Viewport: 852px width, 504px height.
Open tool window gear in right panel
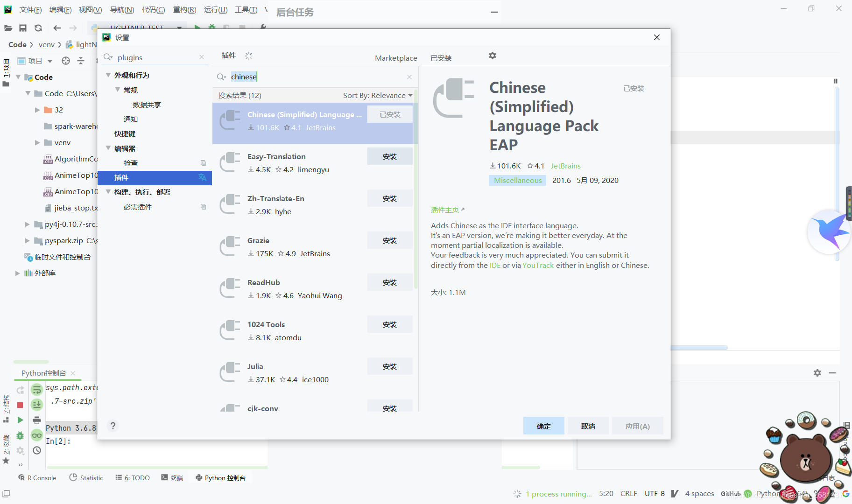[817, 373]
